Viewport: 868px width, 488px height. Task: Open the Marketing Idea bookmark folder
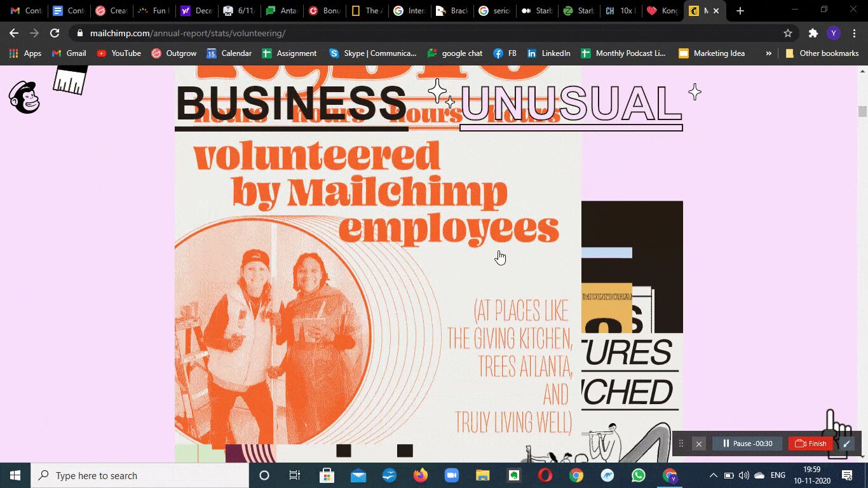click(x=712, y=53)
